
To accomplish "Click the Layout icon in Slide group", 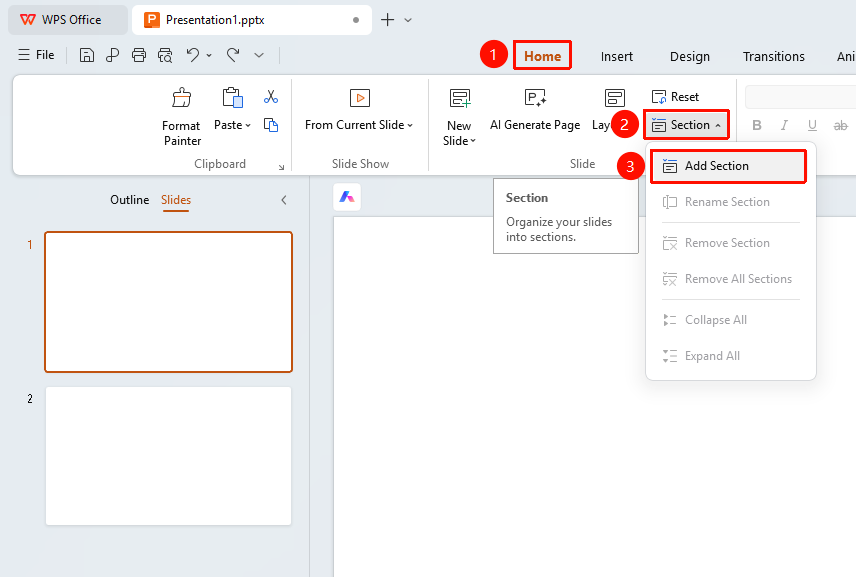I will 615,98.
